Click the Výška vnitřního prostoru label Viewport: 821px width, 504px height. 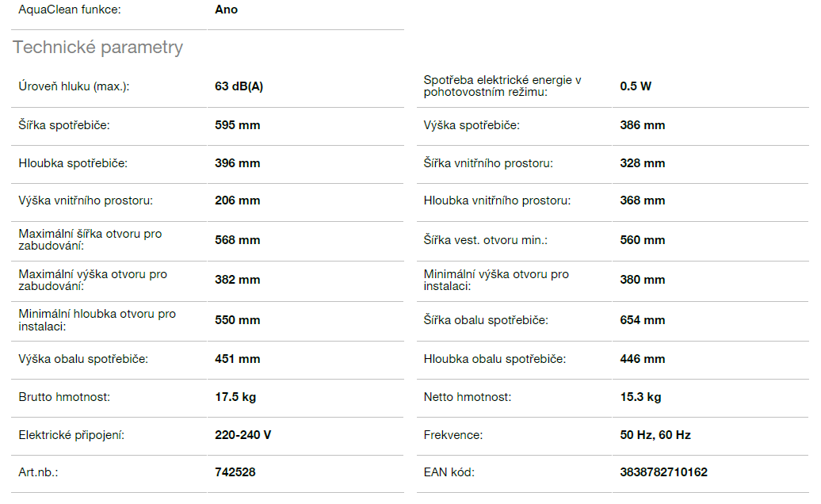tap(86, 200)
